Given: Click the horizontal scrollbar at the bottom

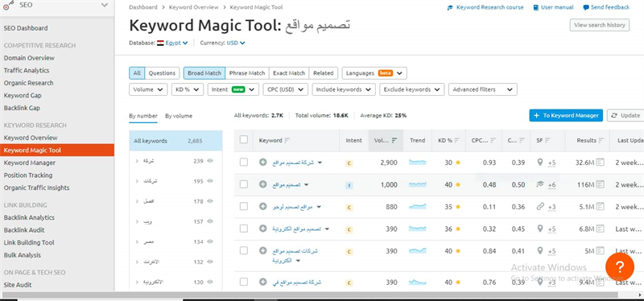Looking at the screenshot, I should (309, 295).
